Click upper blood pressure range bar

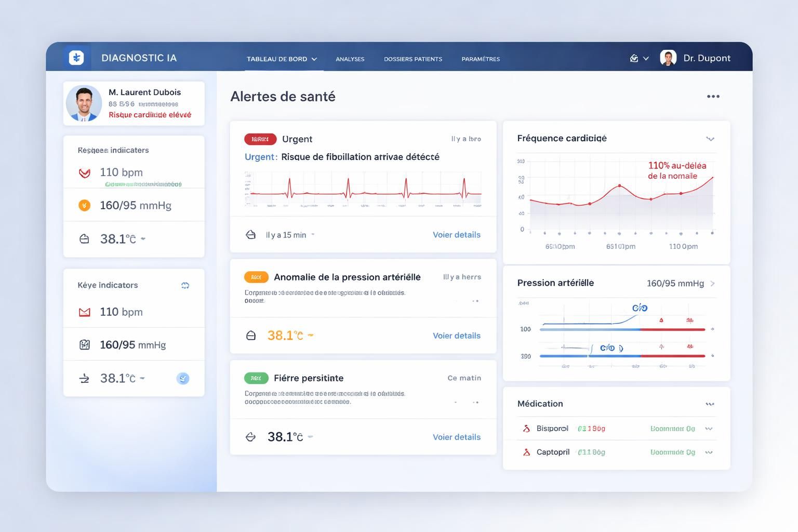(x=622, y=329)
